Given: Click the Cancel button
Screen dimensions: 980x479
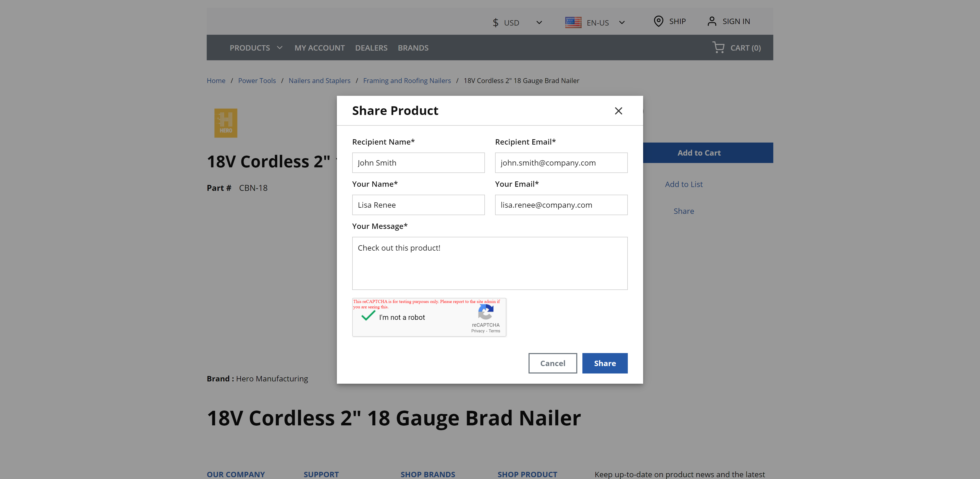Looking at the screenshot, I should (552, 363).
